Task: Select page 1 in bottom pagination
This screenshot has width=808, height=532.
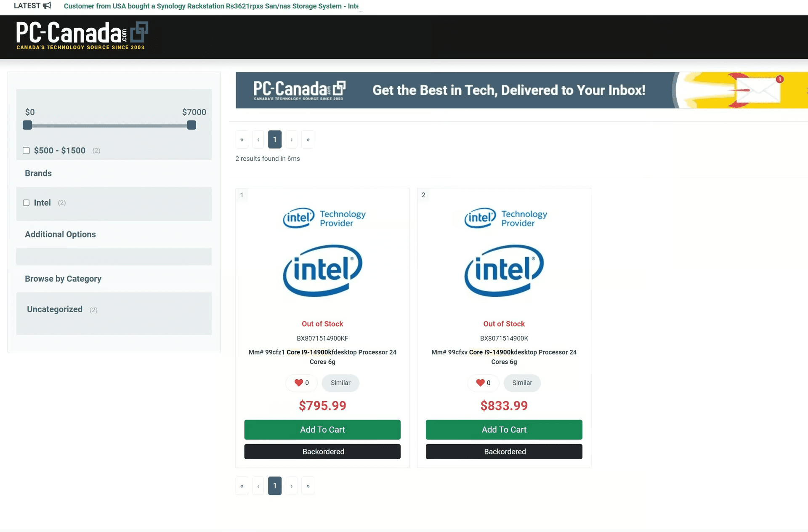Action: (275, 486)
